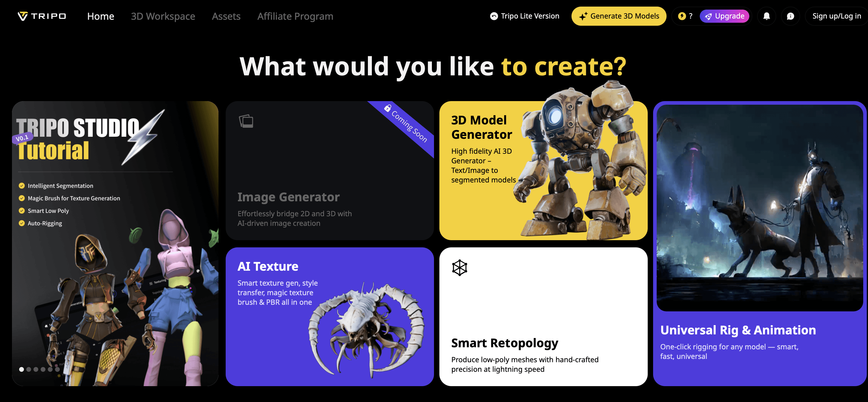Click the lightning credits icon

pyautogui.click(x=682, y=16)
